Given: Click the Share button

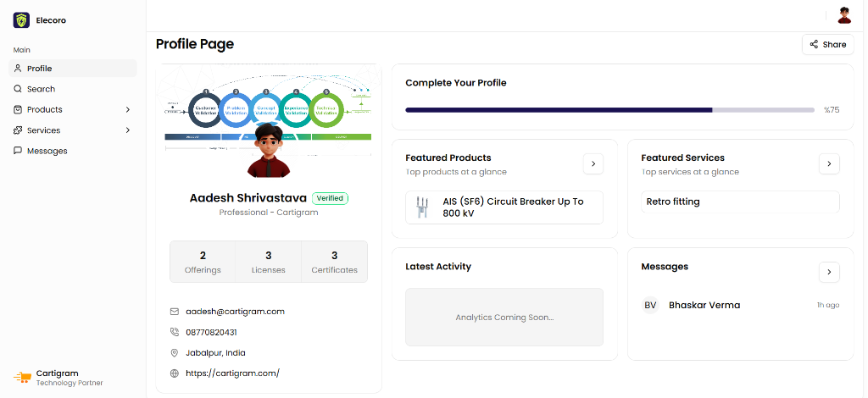Looking at the screenshot, I should point(827,45).
